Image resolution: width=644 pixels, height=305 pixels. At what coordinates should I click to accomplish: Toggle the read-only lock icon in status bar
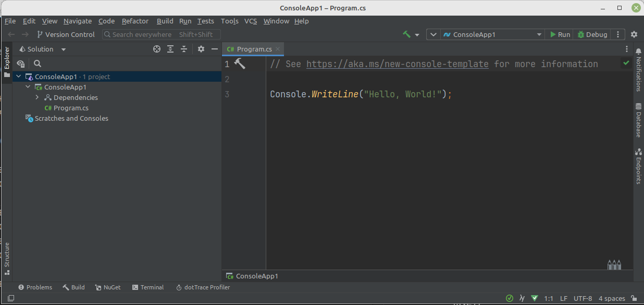coord(635,298)
